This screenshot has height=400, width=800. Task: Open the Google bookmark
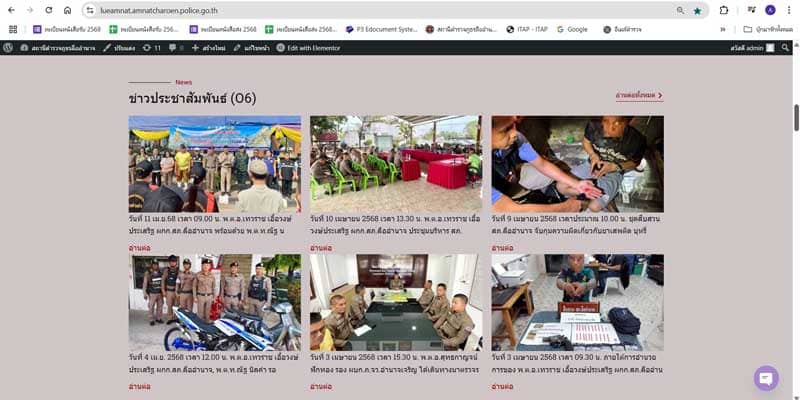tap(571, 29)
